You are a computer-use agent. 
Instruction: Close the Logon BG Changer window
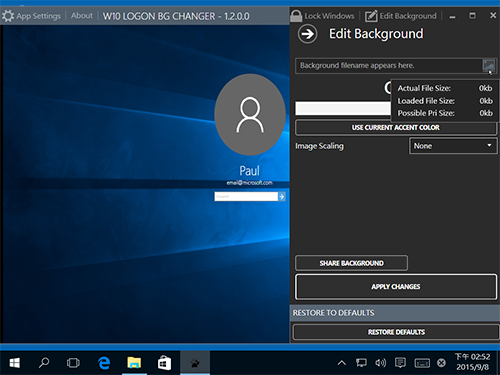coord(493,16)
